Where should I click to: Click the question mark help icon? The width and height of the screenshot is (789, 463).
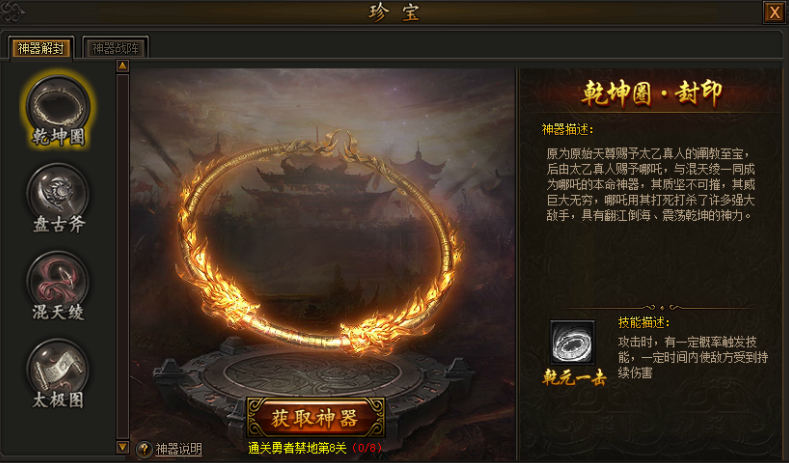tap(144, 449)
